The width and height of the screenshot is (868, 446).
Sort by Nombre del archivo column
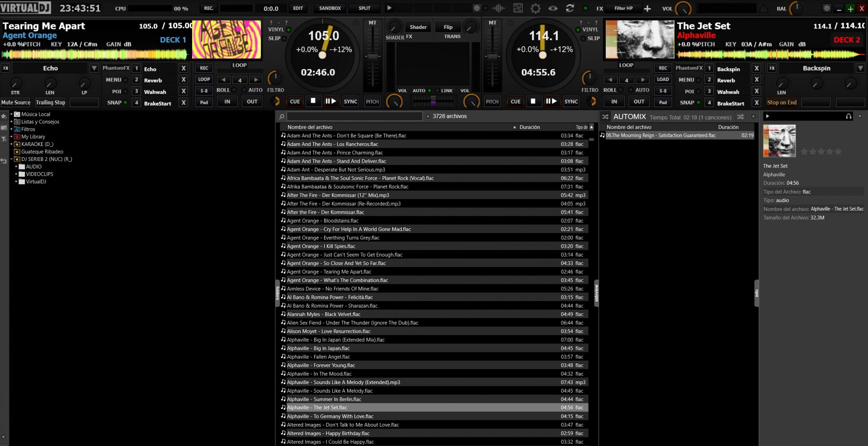(310, 127)
